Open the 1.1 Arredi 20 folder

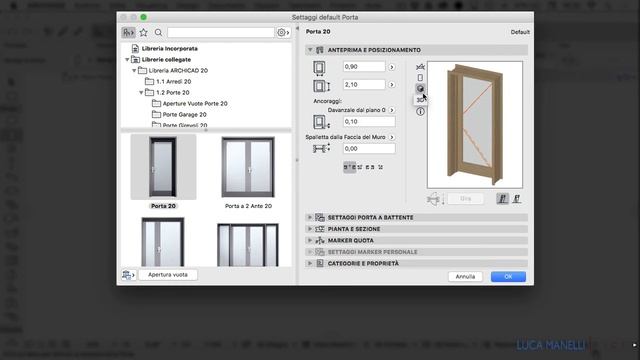coord(173,82)
